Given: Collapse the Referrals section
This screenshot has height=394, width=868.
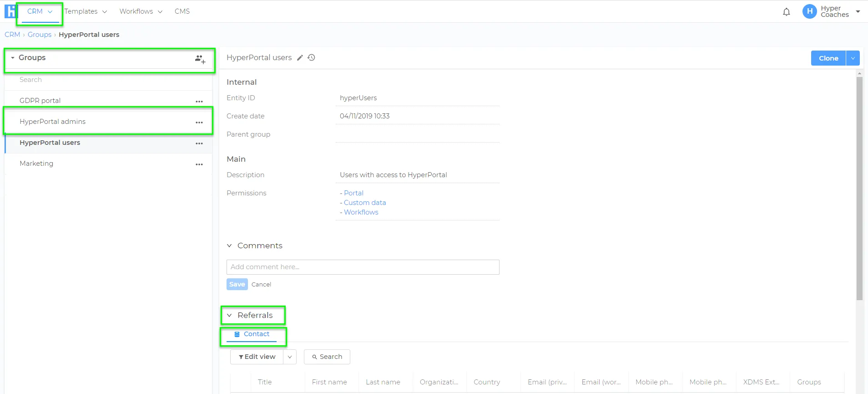Looking at the screenshot, I should pyautogui.click(x=229, y=315).
